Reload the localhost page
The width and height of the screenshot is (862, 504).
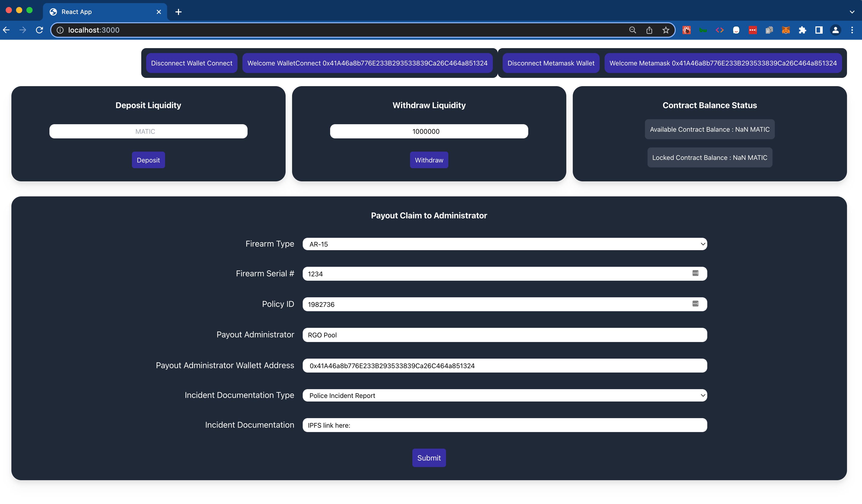click(39, 30)
